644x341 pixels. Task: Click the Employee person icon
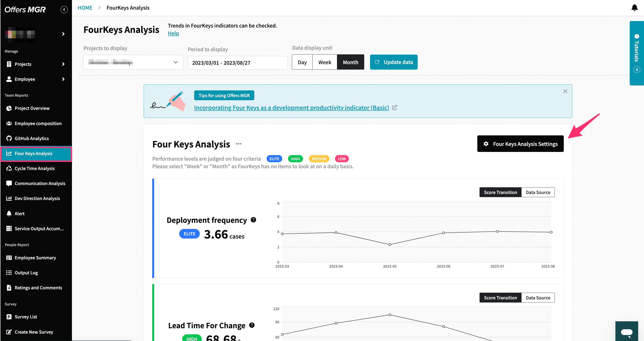tap(9, 79)
